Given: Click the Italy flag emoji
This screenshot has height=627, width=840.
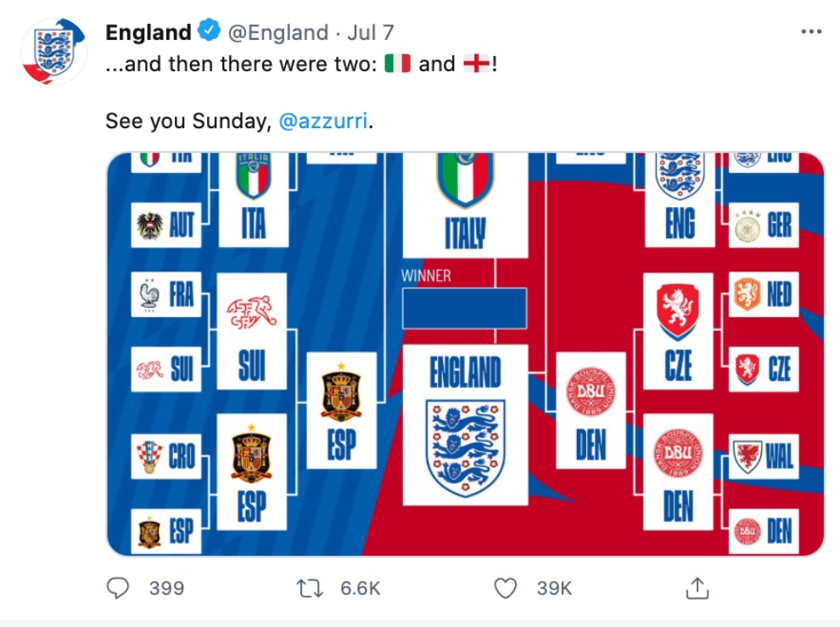Looking at the screenshot, I should [397, 64].
